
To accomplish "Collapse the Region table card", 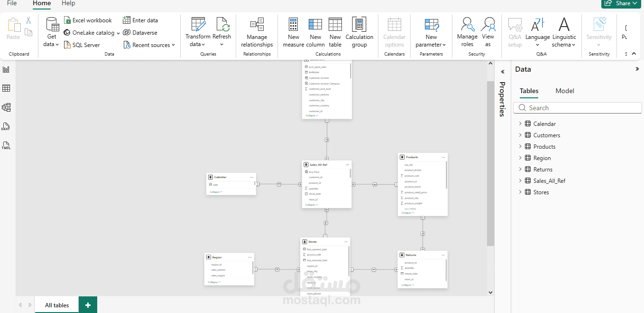I will (214, 282).
